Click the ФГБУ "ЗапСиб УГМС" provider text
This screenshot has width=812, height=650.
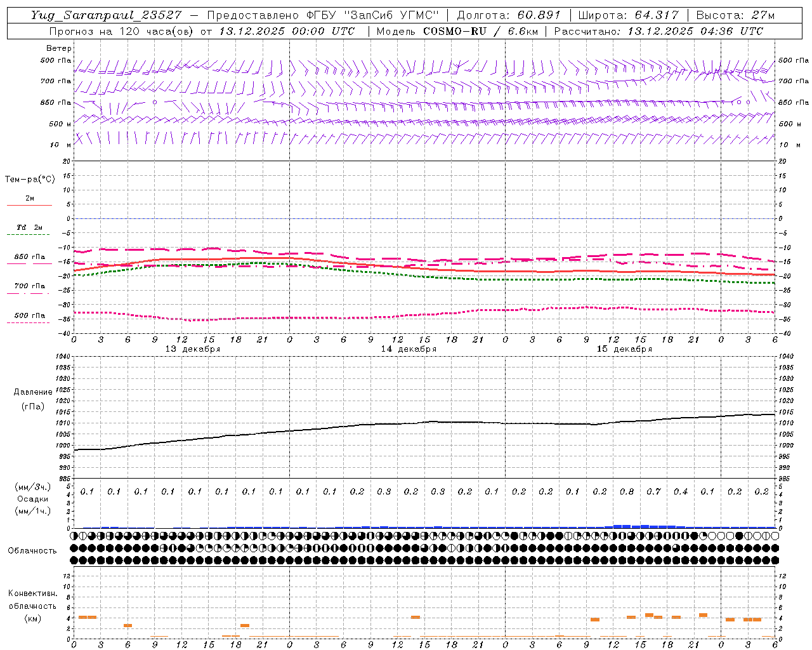[x=373, y=15]
